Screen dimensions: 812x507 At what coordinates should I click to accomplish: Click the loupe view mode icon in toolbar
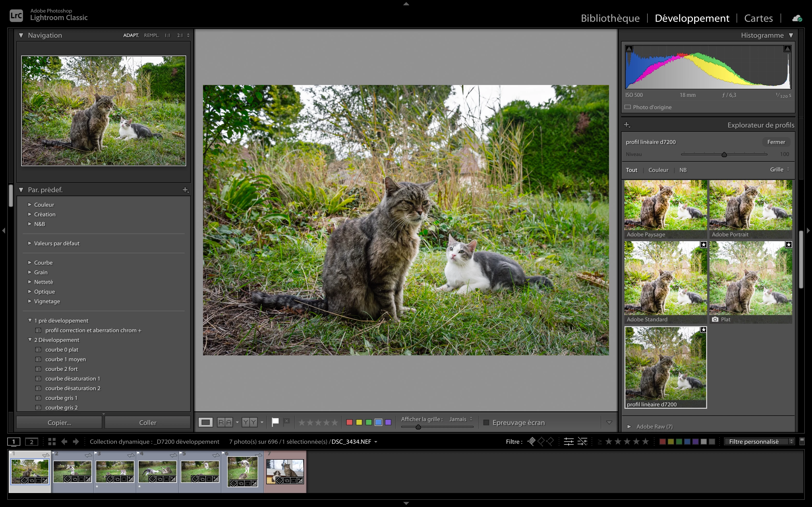pyautogui.click(x=205, y=422)
